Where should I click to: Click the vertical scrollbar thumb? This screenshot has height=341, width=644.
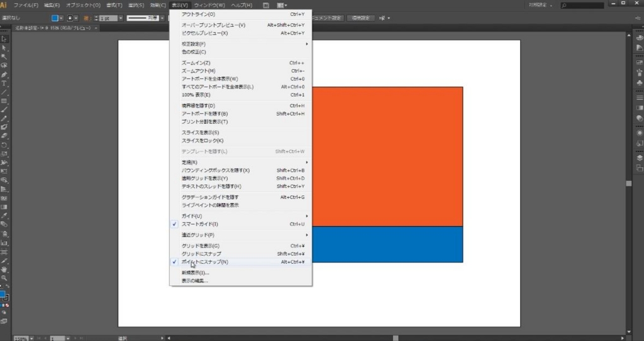pos(629,183)
